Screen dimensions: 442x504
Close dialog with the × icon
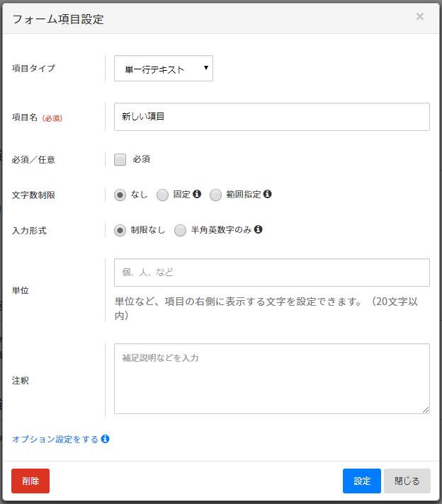pyautogui.click(x=420, y=16)
